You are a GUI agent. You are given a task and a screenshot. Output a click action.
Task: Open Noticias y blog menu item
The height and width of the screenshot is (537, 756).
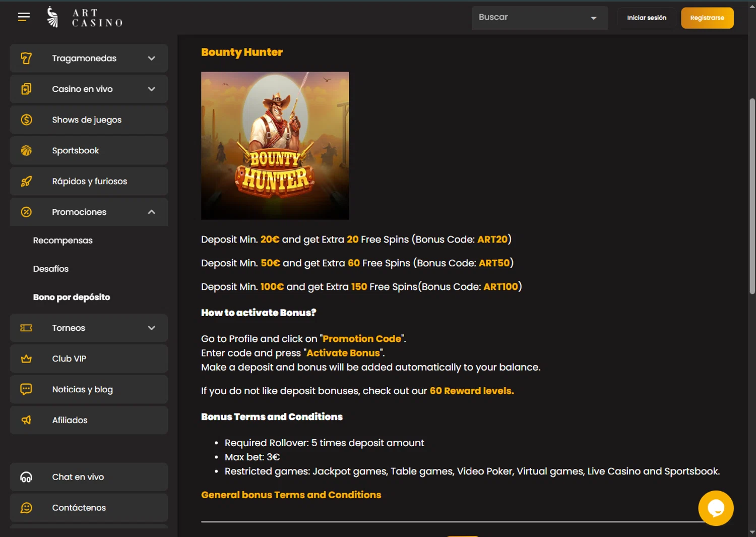tap(89, 390)
